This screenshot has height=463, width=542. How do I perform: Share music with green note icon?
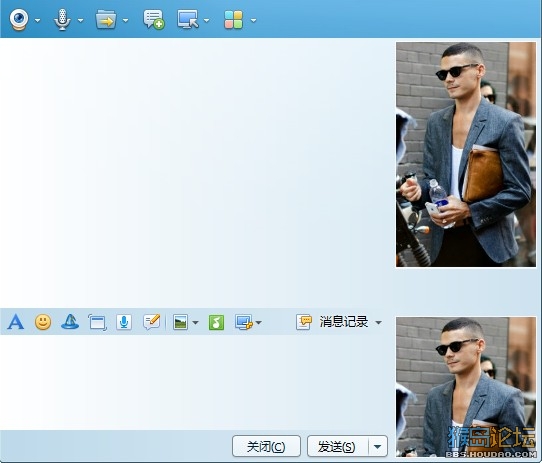(216, 322)
